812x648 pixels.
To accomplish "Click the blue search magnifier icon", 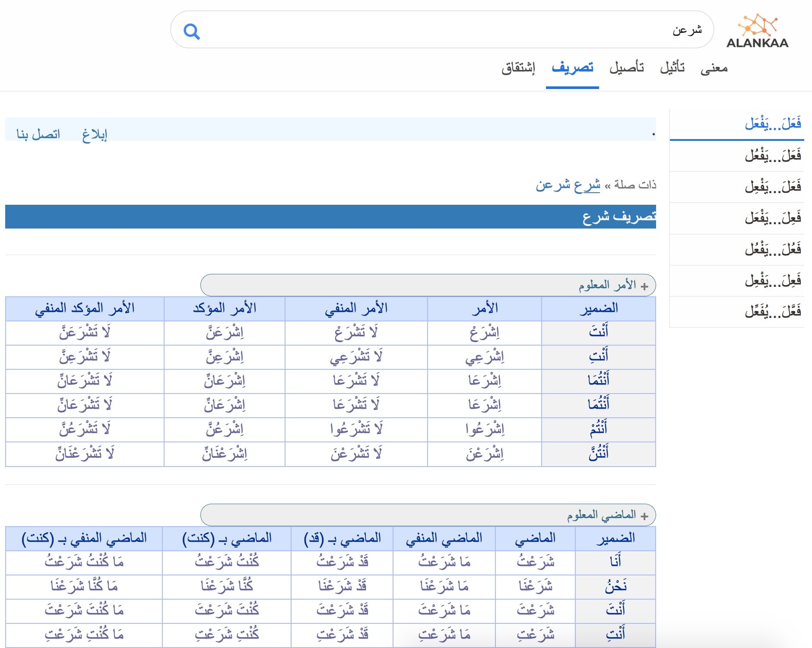I will pos(191,32).
